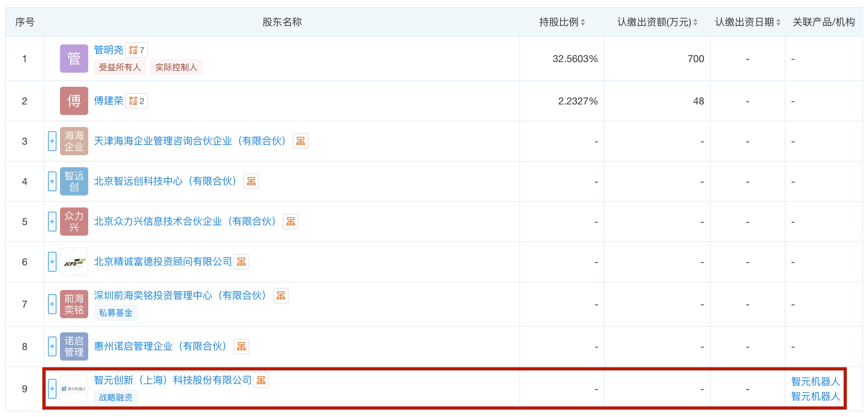Open 智元机器人 related product link
The width and height of the screenshot is (868, 417).
pos(815,381)
